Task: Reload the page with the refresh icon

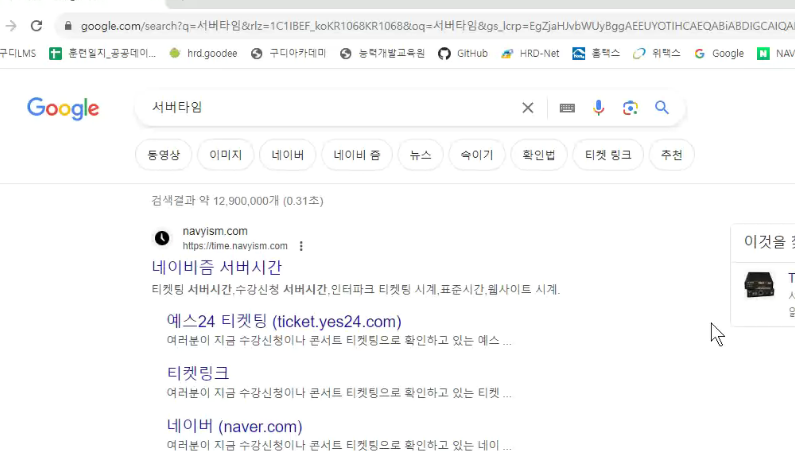Action: [x=36, y=26]
